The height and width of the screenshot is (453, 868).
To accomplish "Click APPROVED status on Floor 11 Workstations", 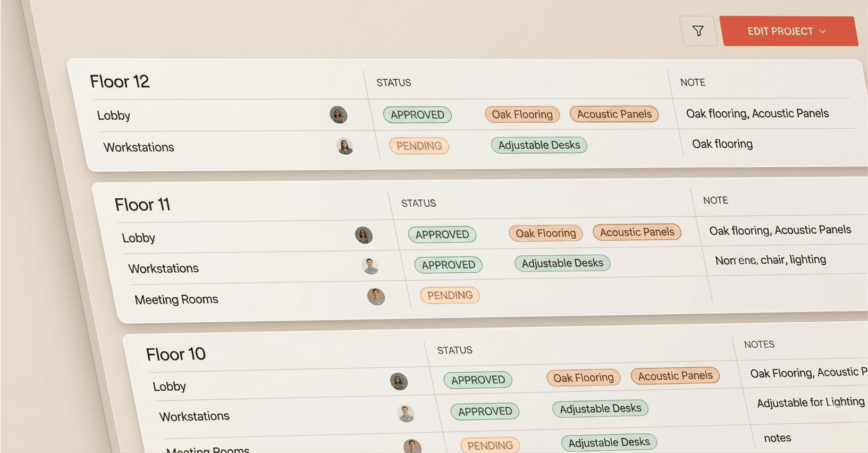I will (x=449, y=265).
